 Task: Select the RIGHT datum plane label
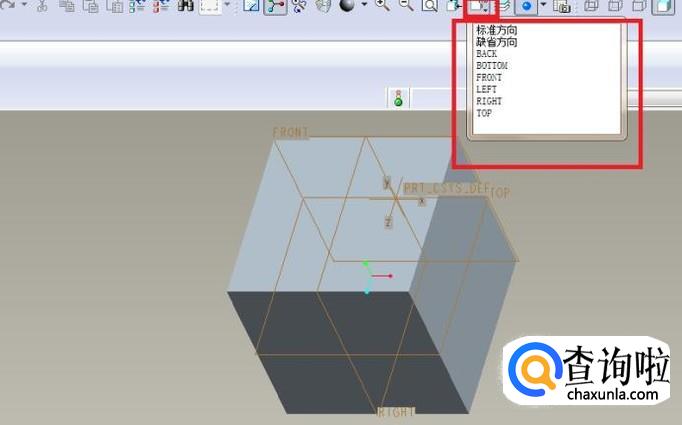point(396,412)
